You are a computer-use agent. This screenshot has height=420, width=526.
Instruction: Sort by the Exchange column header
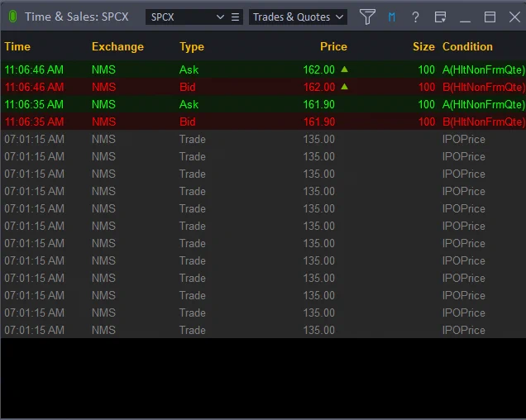[x=117, y=46]
